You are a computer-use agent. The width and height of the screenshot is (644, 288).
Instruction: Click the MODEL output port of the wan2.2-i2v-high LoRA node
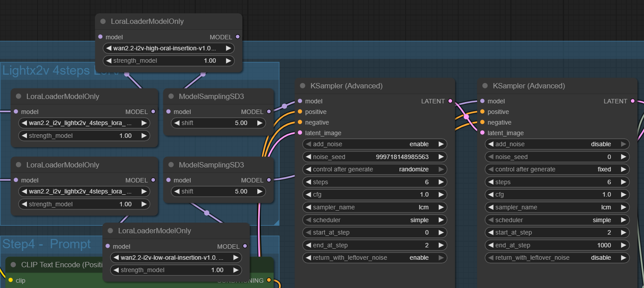click(237, 37)
